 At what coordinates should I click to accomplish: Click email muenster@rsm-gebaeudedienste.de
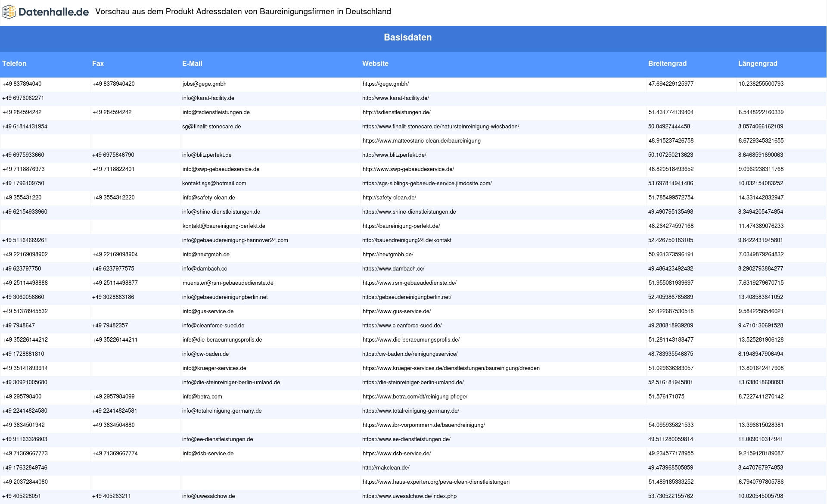[x=228, y=283]
